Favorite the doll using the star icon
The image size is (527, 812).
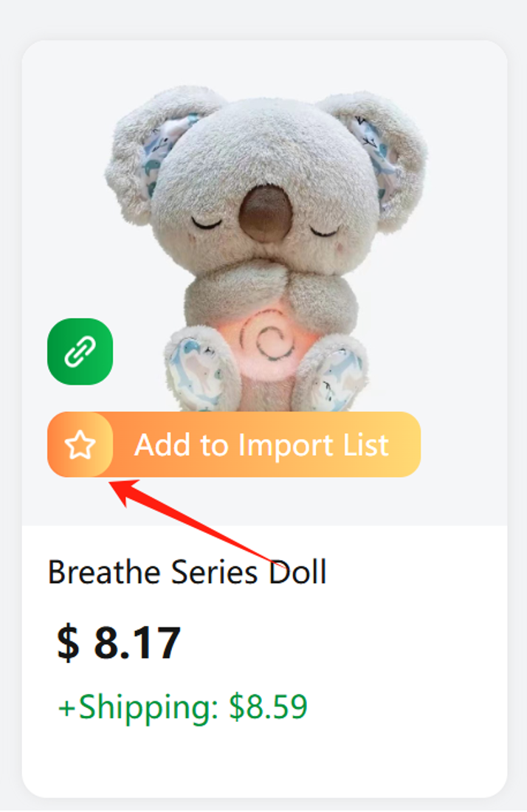coord(80,445)
